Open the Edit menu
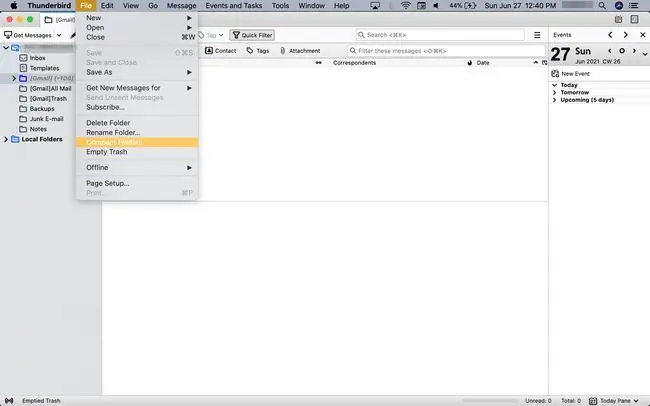 click(107, 6)
